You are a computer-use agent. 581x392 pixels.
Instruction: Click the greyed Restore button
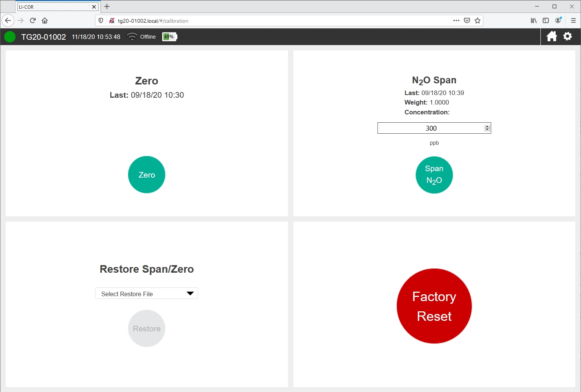(147, 328)
